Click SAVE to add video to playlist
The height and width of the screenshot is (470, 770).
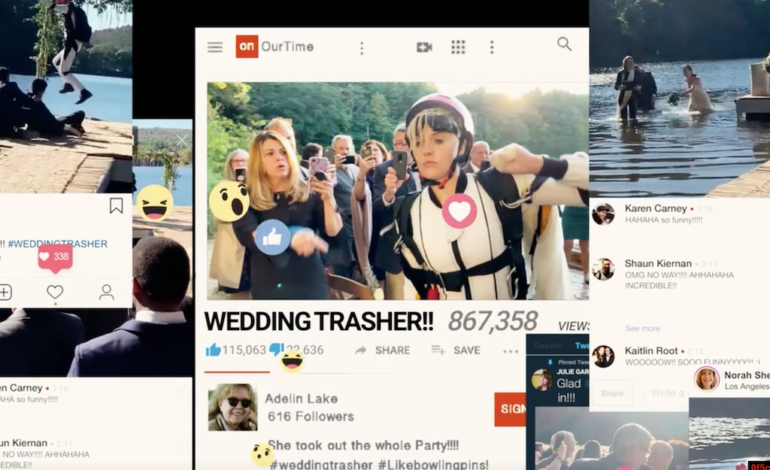point(456,350)
